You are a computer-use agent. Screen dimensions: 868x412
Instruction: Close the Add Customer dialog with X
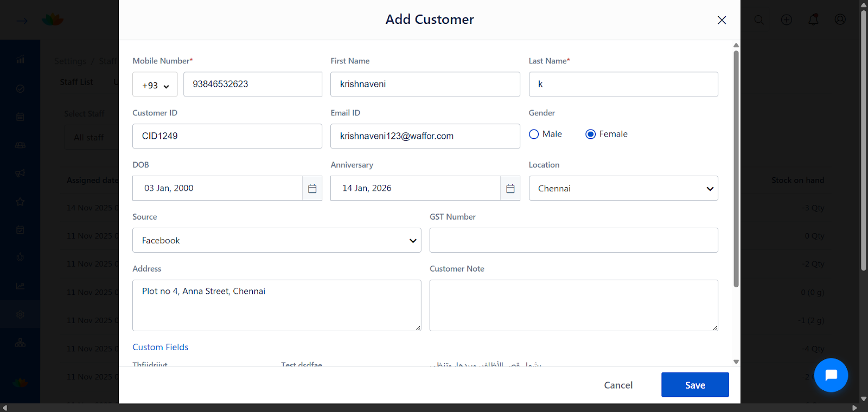point(722,20)
